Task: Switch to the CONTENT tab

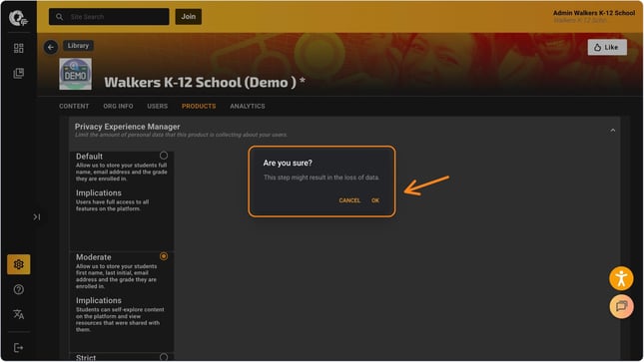Action: tap(74, 107)
